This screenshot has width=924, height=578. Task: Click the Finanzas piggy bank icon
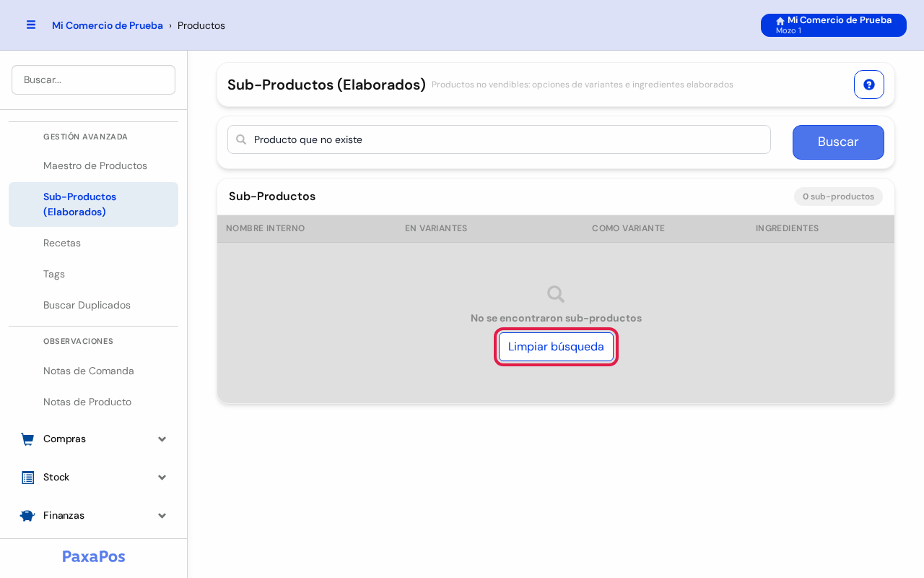27,516
